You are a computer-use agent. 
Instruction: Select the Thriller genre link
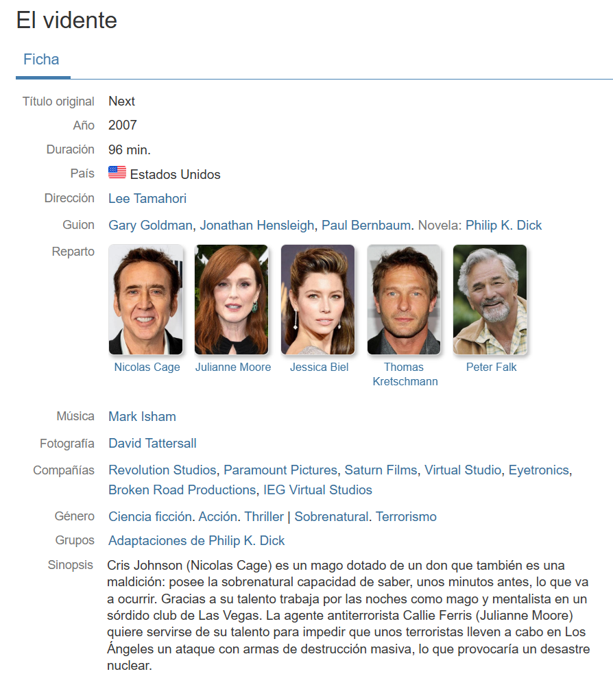pyautogui.click(x=264, y=516)
